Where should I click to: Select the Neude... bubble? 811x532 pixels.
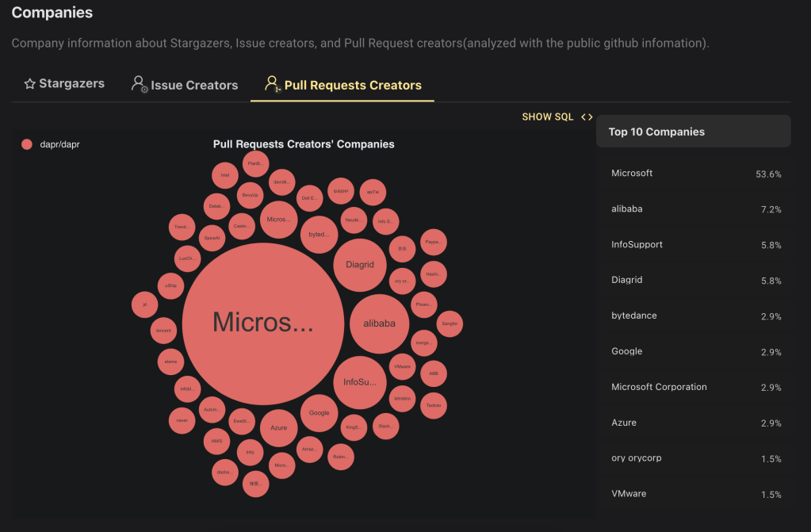354,220
